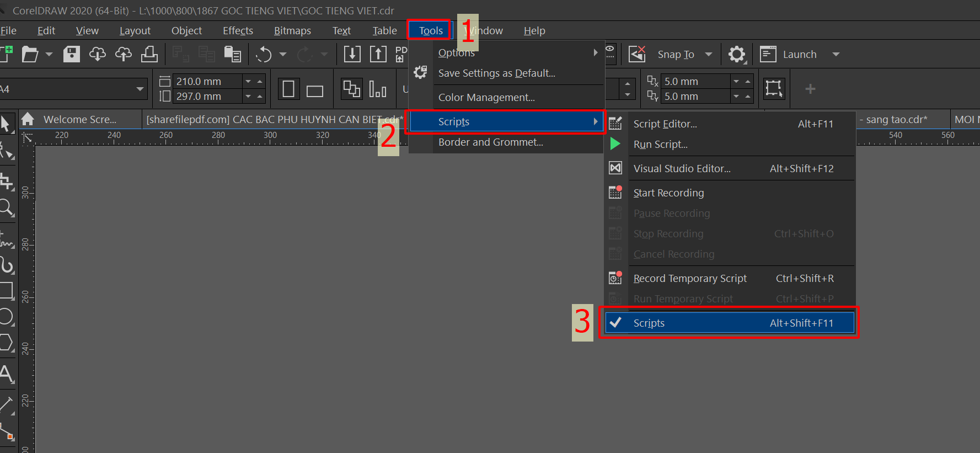Viewport: 980px width, 453px height.
Task: Click the Current Page layout icon
Action: 378,89
